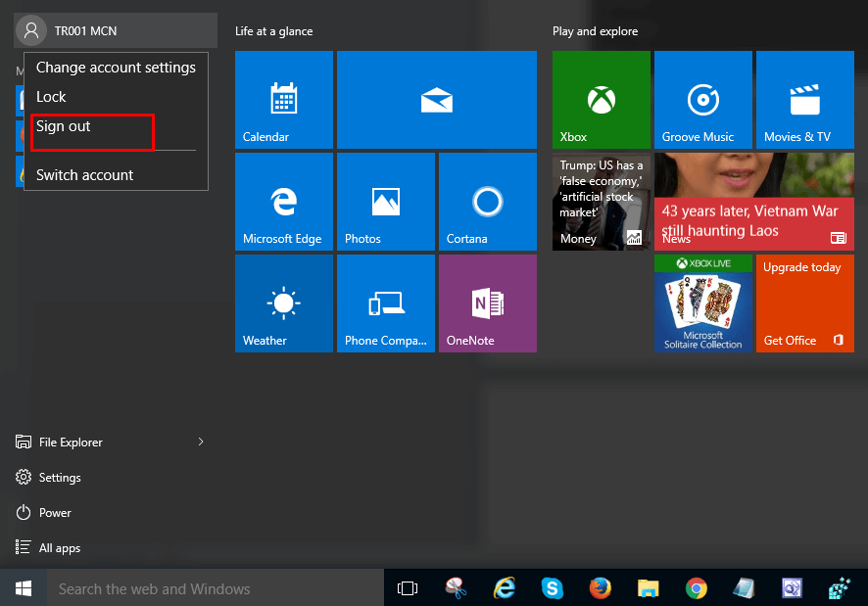Open the Xbox tile
868x606 pixels.
click(601, 99)
